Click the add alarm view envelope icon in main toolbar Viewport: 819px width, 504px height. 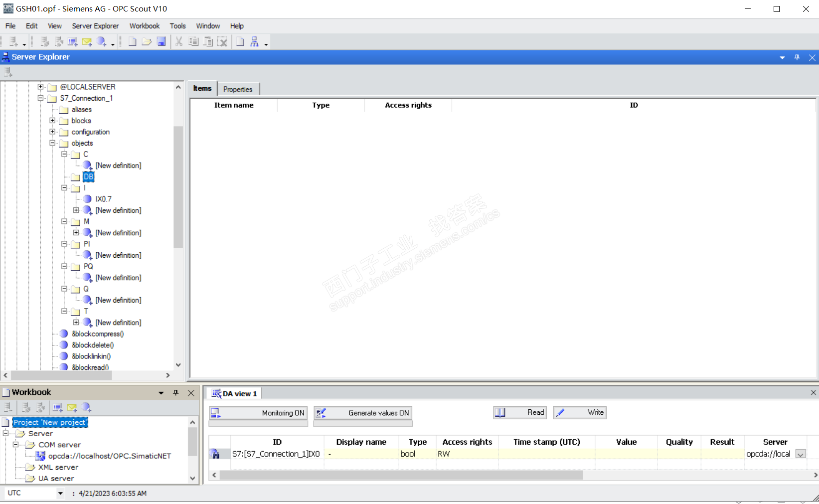87,42
